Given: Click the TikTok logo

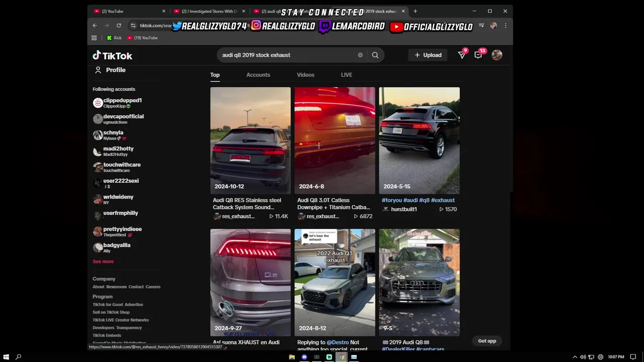Looking at the screenshot, I should pyautogui.click(x=112, y=56).
